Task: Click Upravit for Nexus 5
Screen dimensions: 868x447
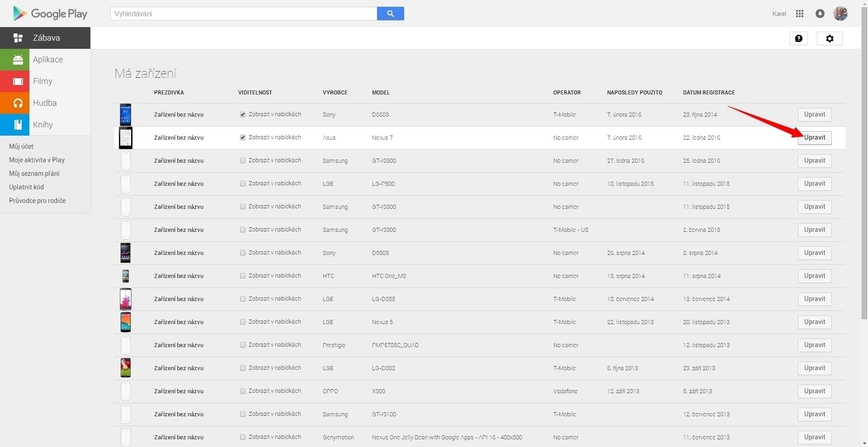Action: 815,322
